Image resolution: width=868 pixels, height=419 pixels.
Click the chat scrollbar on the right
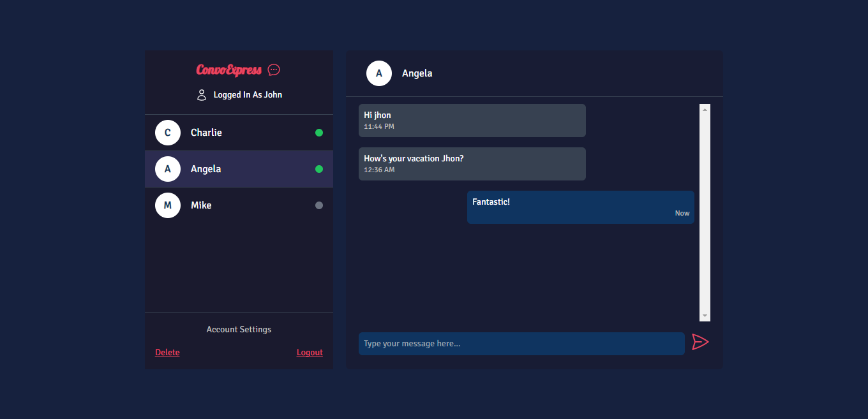(704, 210)
